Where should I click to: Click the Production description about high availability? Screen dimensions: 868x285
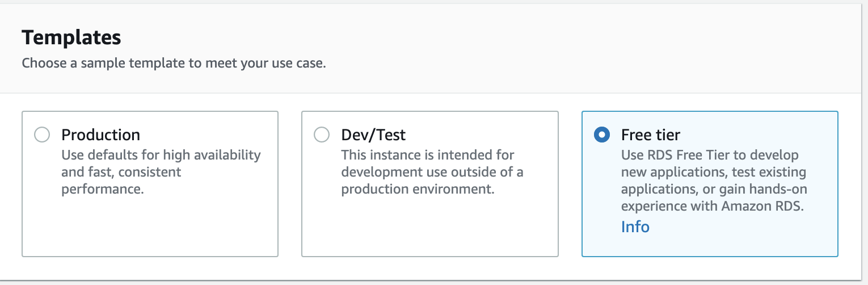pyautogui.click(x=161, y=155)
